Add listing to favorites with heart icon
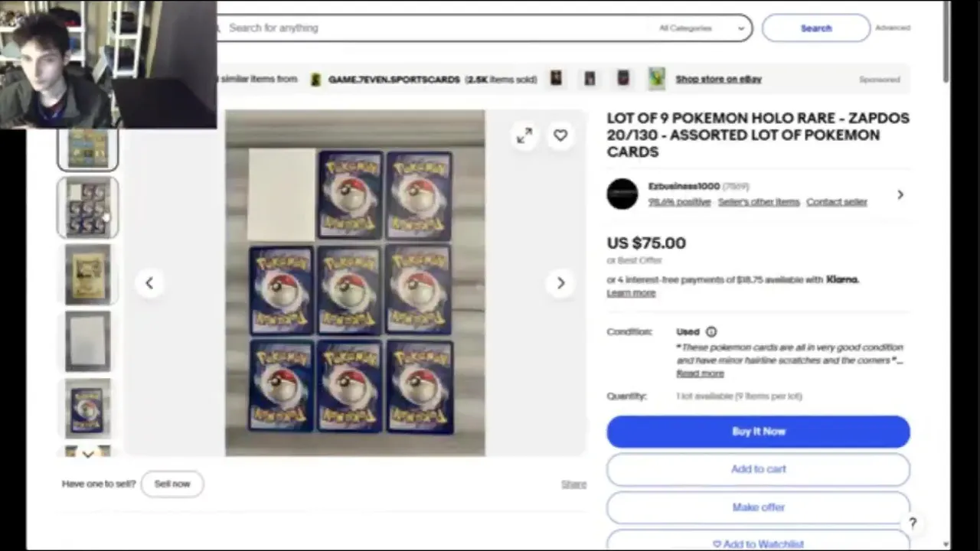Screen dimensions: 980x551 560,135
